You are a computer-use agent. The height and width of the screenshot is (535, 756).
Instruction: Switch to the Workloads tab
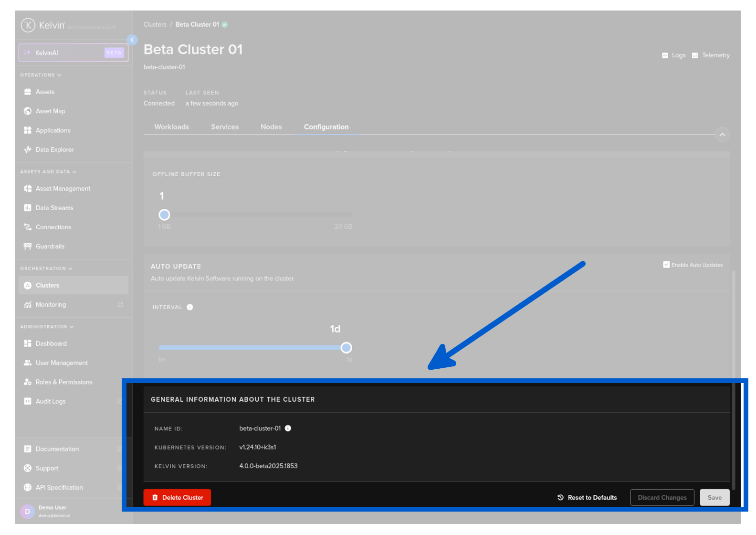point(171,127)
